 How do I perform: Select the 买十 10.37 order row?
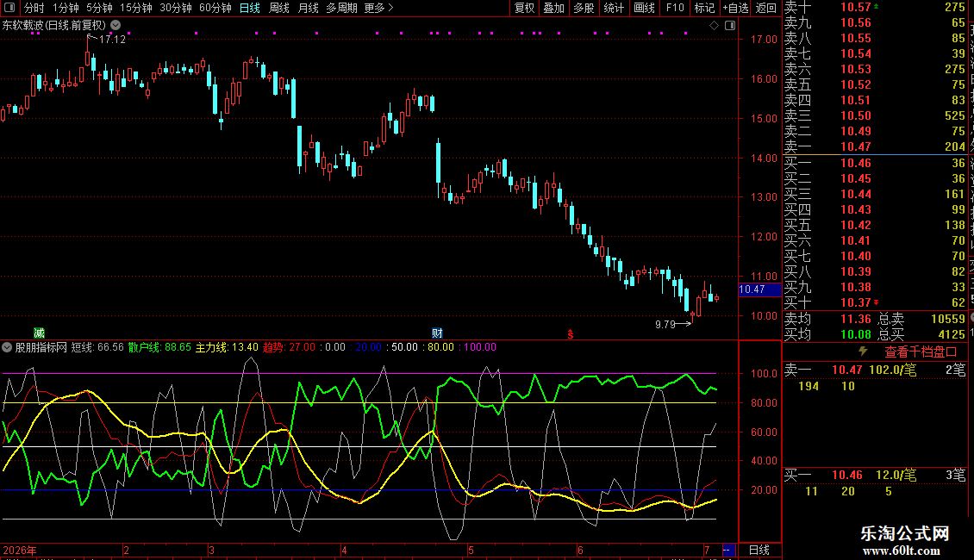[x=875, y=302]
